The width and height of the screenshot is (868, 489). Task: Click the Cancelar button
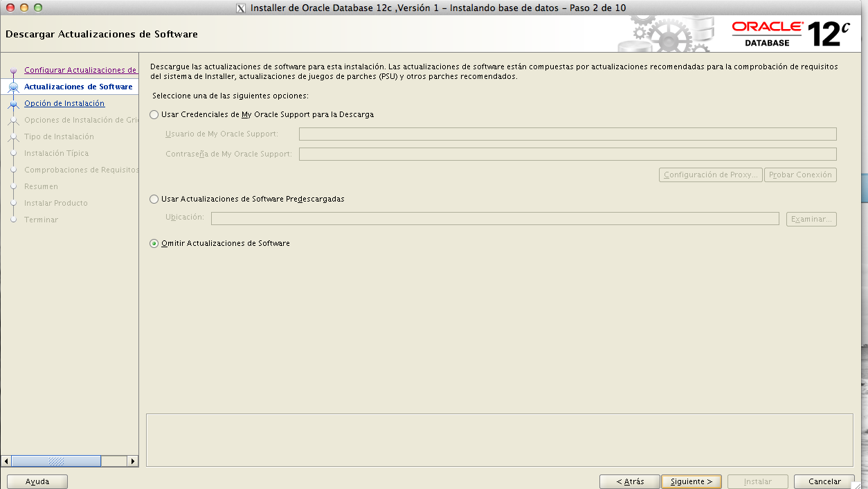click(824, 481)
